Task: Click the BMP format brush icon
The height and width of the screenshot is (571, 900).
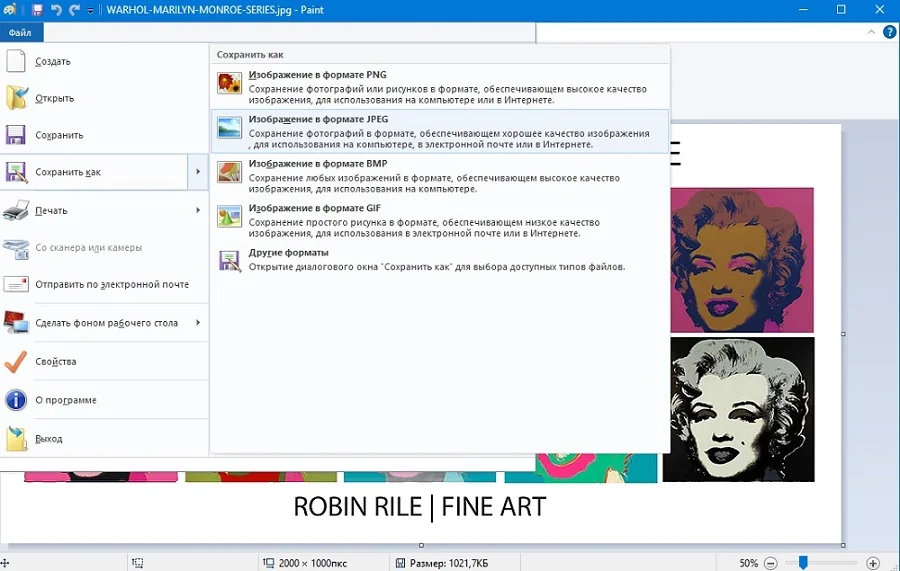Action: tap(229, 172)
